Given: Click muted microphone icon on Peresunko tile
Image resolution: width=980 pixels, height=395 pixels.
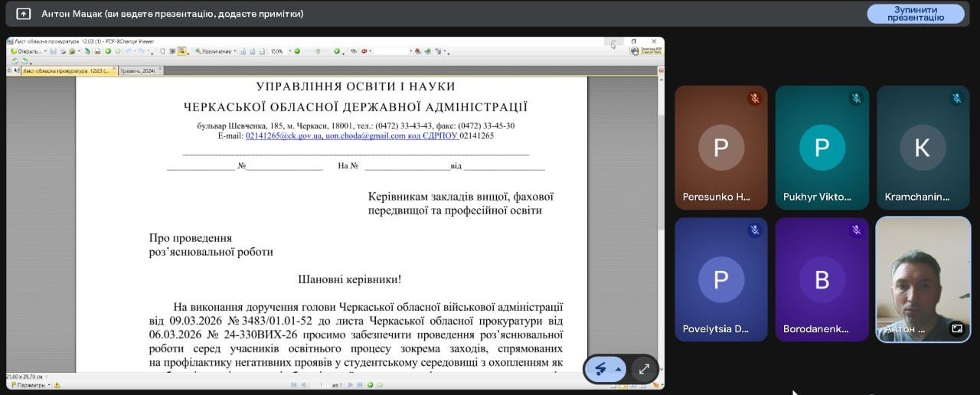Looking at the screenshot, I should click(x=755, y=98).
